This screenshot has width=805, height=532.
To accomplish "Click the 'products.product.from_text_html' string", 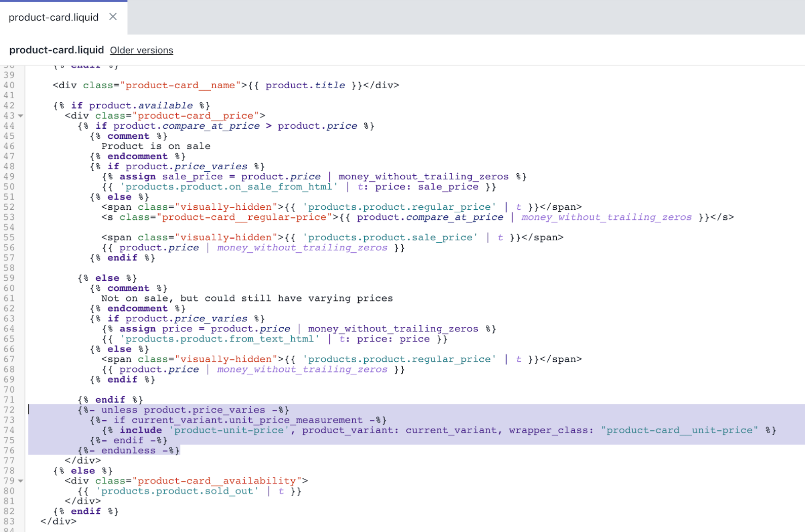I will click(219, 339).
